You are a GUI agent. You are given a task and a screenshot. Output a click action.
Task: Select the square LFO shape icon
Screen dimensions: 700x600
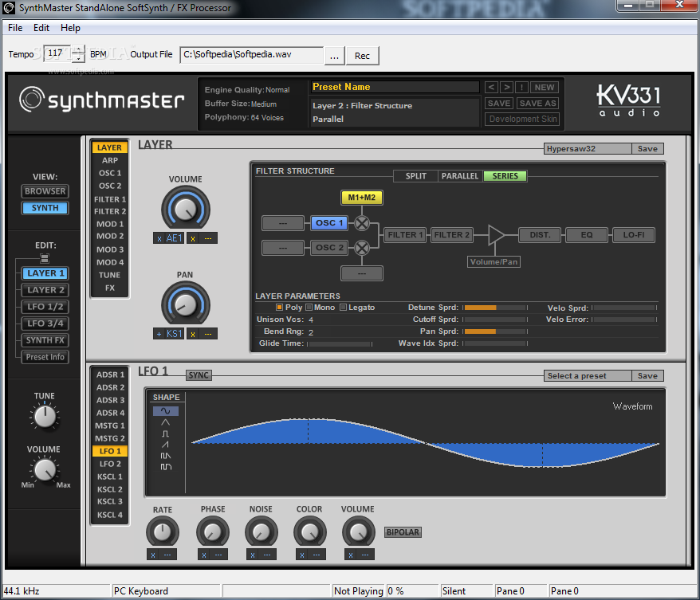(166, 433)
